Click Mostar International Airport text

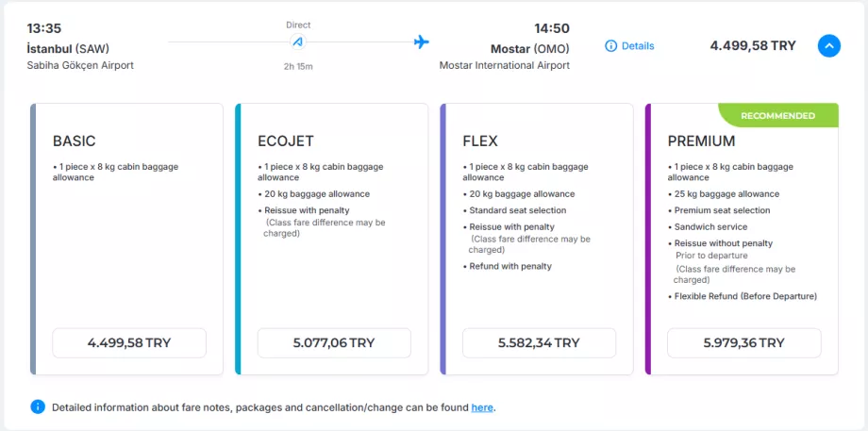pyautogui.click(x=504, y=66)
